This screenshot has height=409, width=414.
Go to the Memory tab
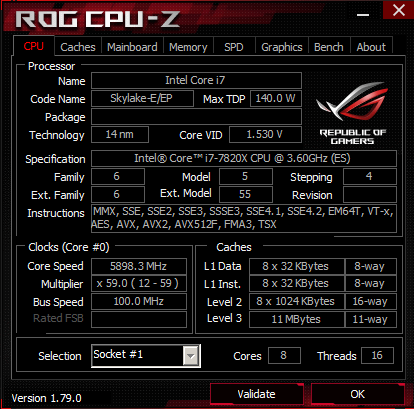click(188, 47)
